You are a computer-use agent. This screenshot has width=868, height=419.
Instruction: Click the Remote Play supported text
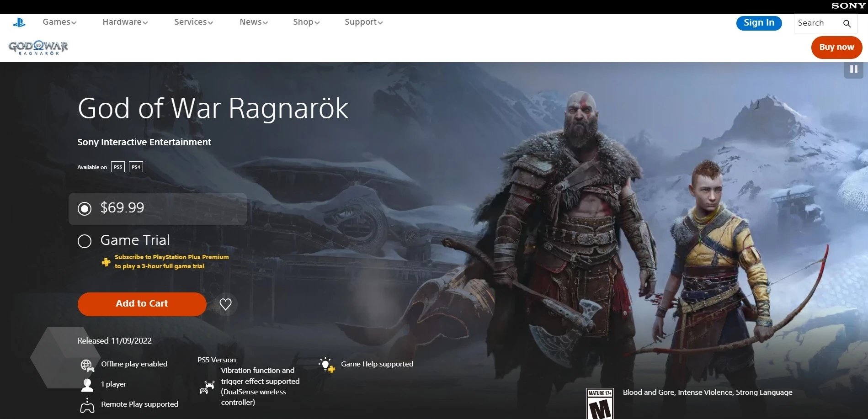coord(139,404)
